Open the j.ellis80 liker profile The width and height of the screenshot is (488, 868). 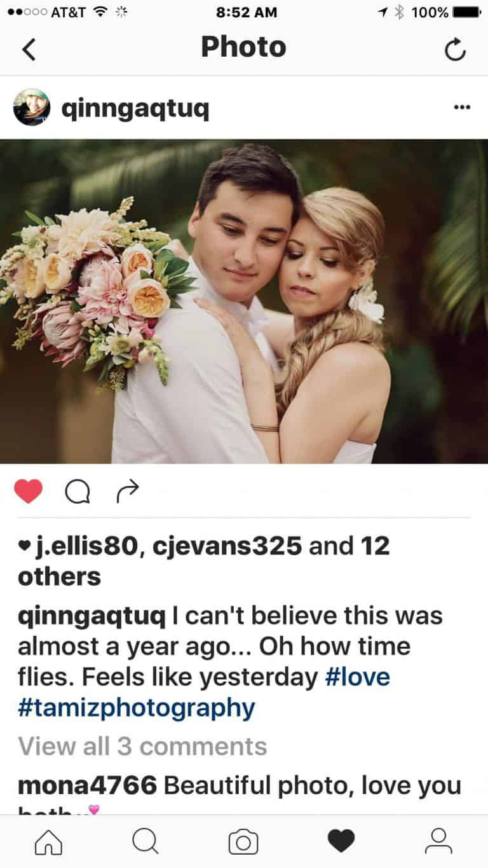coord(86,546)
